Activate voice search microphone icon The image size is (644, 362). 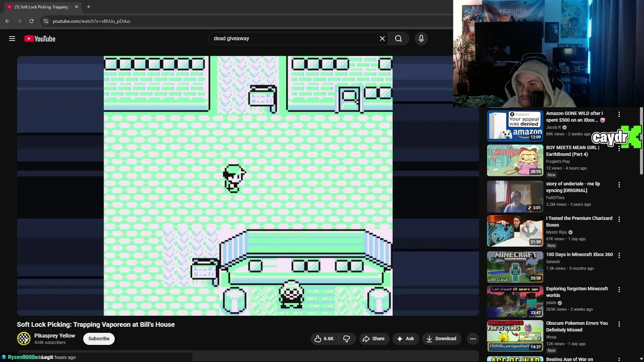tap(421, 38)
